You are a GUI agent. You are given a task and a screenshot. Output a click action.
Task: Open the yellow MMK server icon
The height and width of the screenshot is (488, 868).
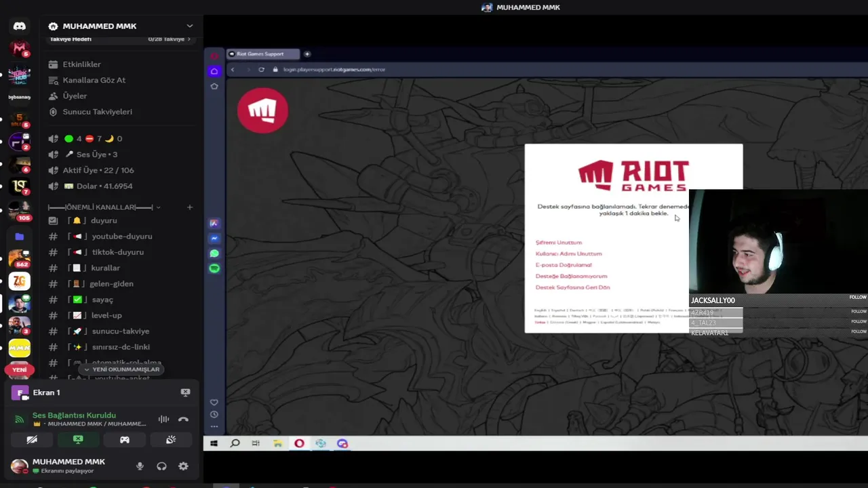pyautogui.click(x=19, y=348)
